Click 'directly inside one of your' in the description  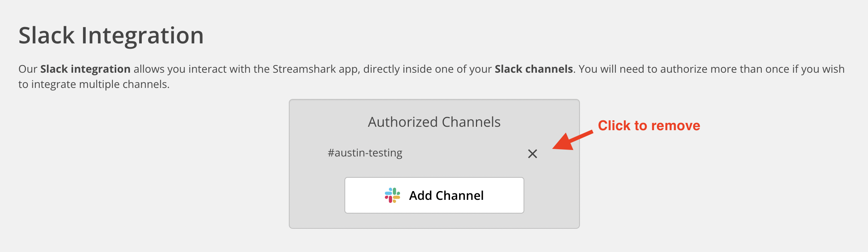click(428, 69)
